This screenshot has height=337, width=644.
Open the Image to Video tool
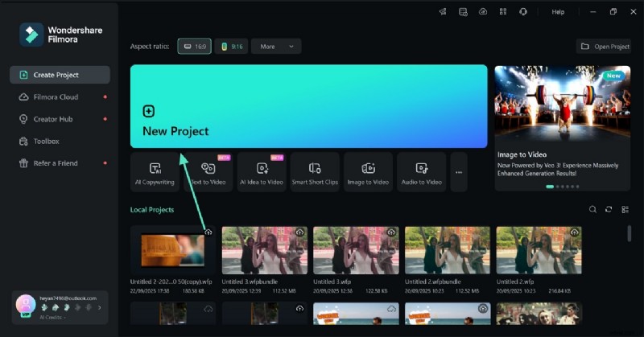368,172
